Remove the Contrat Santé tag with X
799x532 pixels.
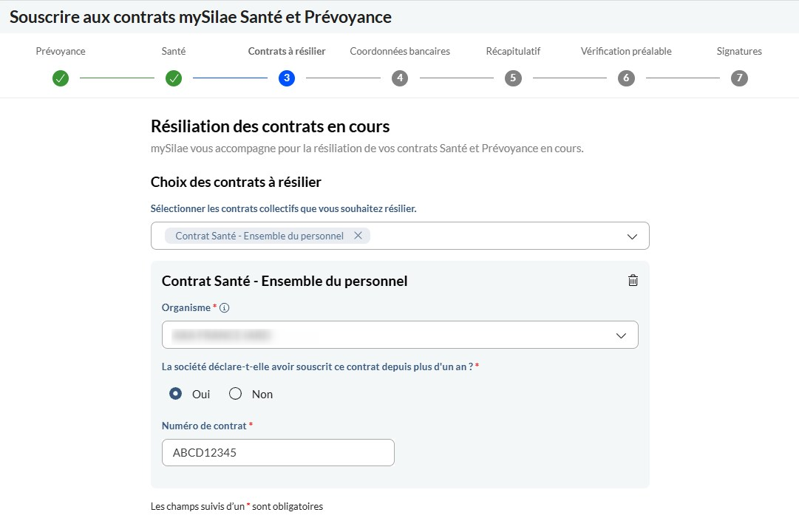click(358, 236)
